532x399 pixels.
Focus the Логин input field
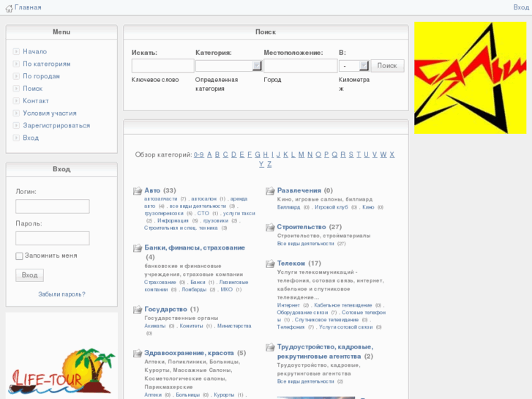click(53, 206)
